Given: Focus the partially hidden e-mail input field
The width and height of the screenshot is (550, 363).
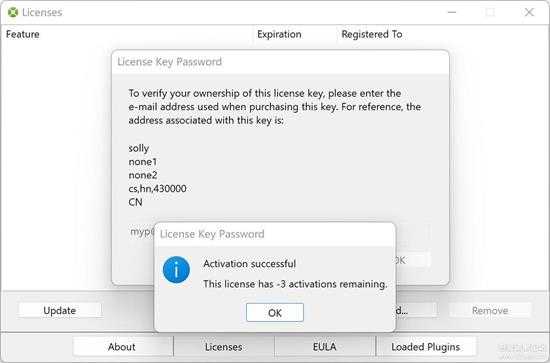Looking at the screenshot, I should point(141,231).
